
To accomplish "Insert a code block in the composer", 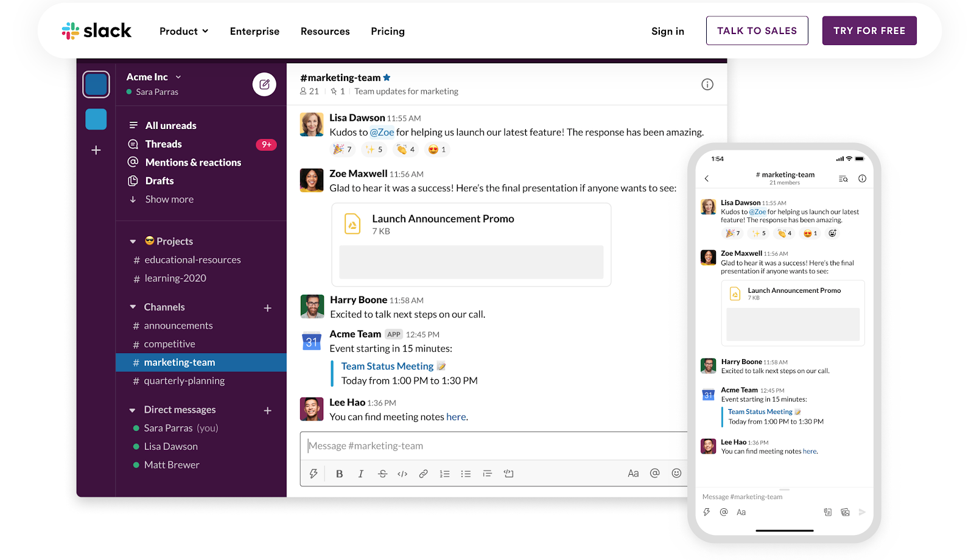I will pyautogui.click(x=508, y=474).
